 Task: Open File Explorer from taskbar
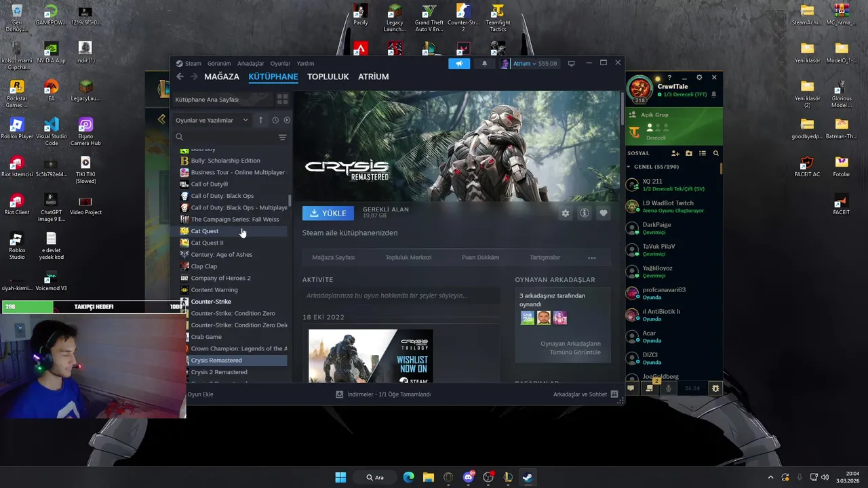[428, 477]
